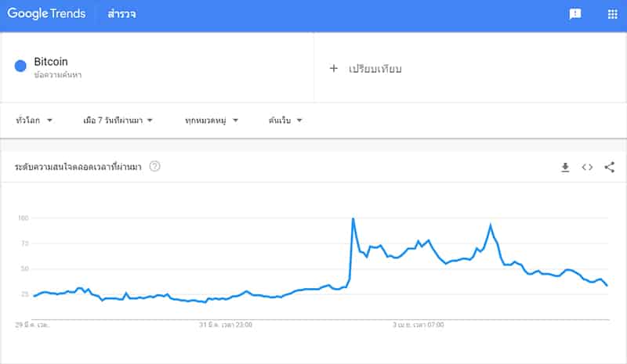This screenshot has width=627, height=364.
Task: Click the Google Trends logo
Action: [46, 13]
